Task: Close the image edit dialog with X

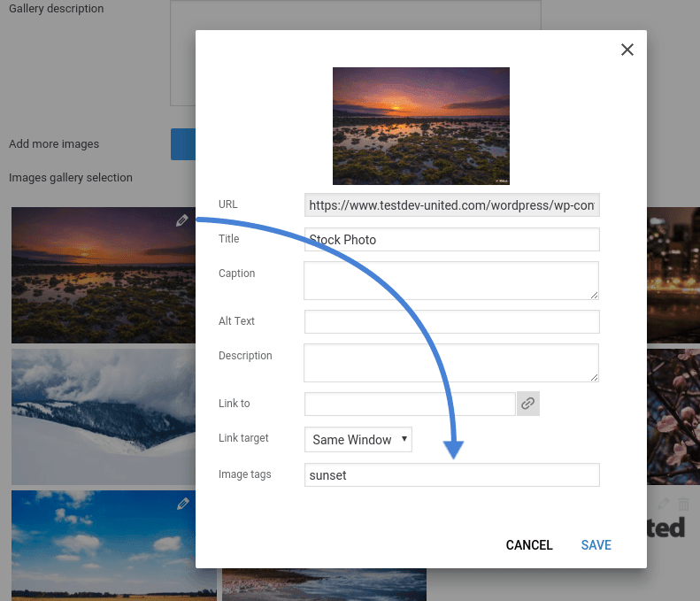Action: 627,50
